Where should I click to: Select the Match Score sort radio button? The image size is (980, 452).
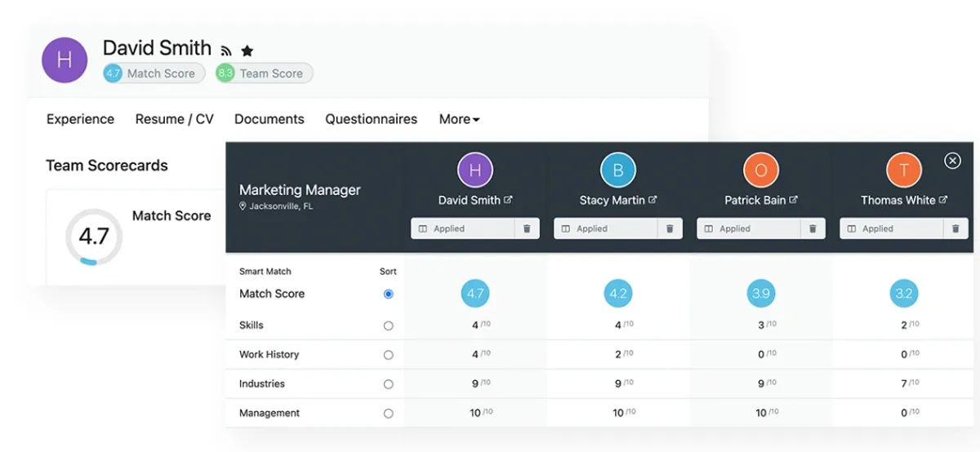[x=388, y=294]
